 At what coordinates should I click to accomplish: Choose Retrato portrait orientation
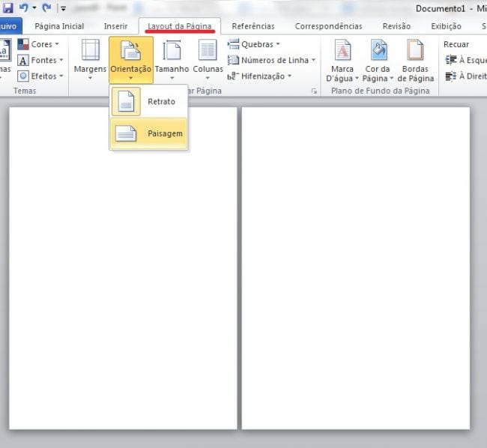coord(148,102)
